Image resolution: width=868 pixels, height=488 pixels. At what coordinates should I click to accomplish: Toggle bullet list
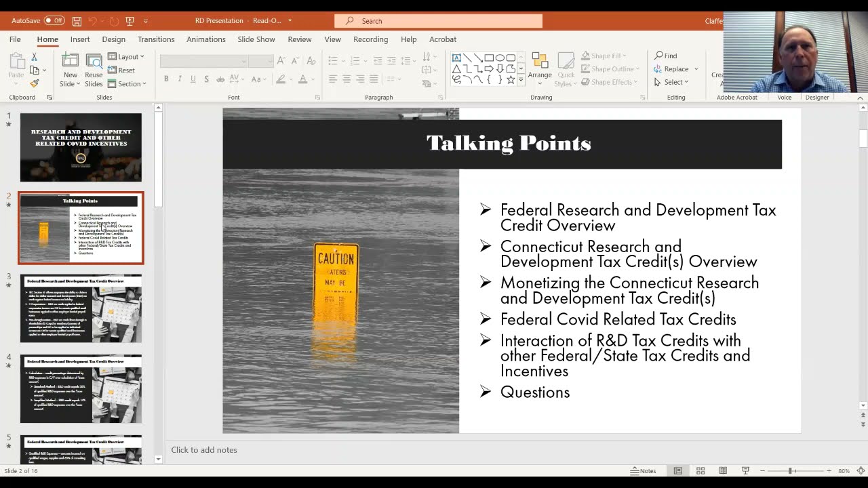click(x=333, y=61)
